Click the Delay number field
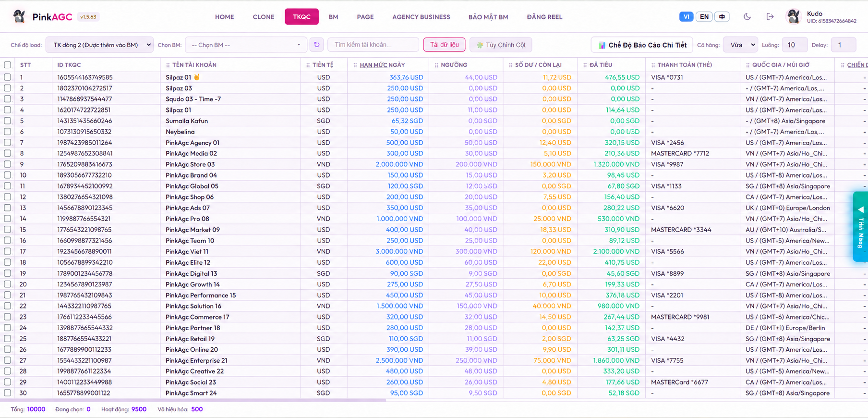The width and height of the screenshot is (868, 418). (x=844, y=45)
